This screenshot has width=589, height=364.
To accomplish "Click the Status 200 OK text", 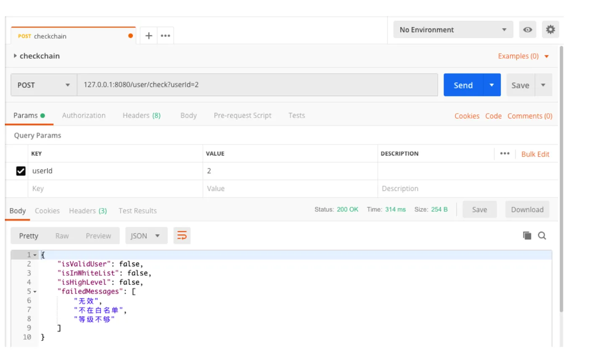I will [x=337, y=209].
